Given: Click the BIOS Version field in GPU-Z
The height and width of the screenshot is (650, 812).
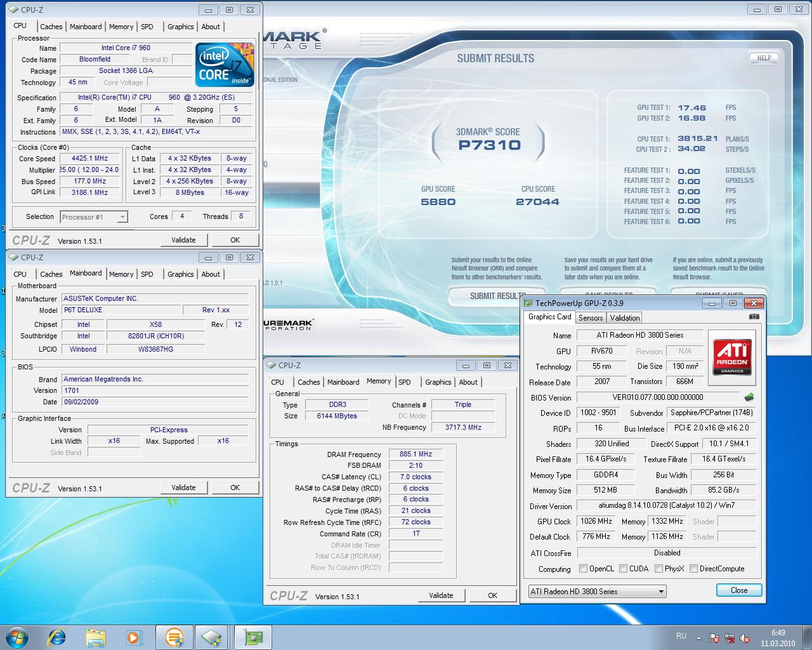Looking at the screenshot, I should pos(658,397).
